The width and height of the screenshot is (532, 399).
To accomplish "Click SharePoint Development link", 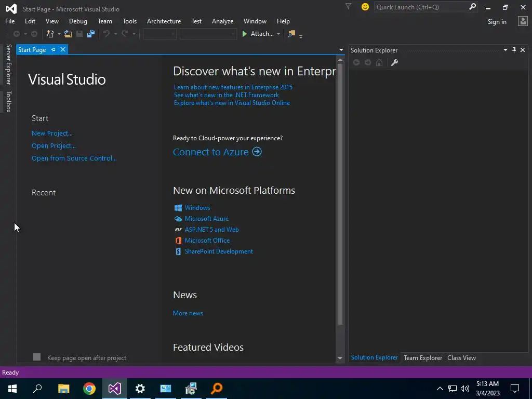I will (219, 251).
